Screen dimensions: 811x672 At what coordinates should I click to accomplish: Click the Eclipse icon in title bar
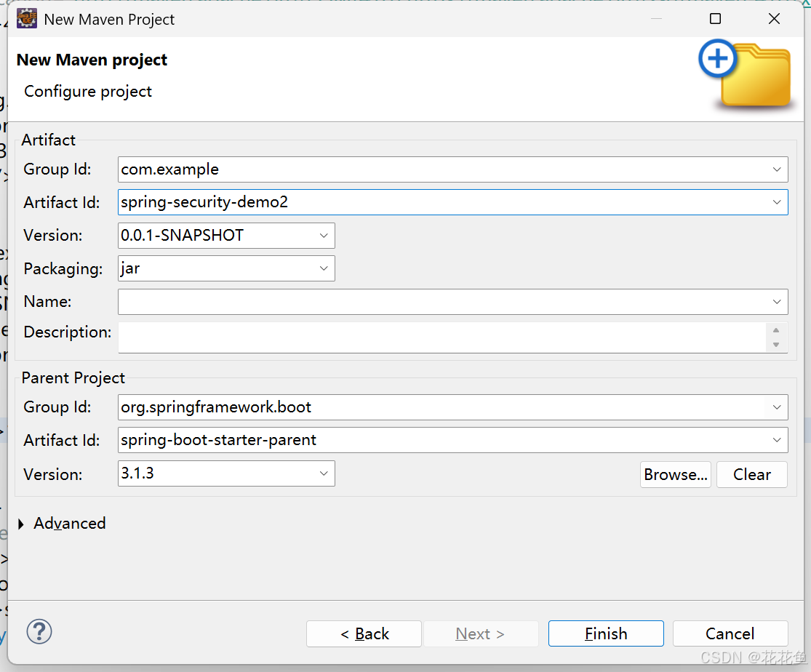(27, 19)
